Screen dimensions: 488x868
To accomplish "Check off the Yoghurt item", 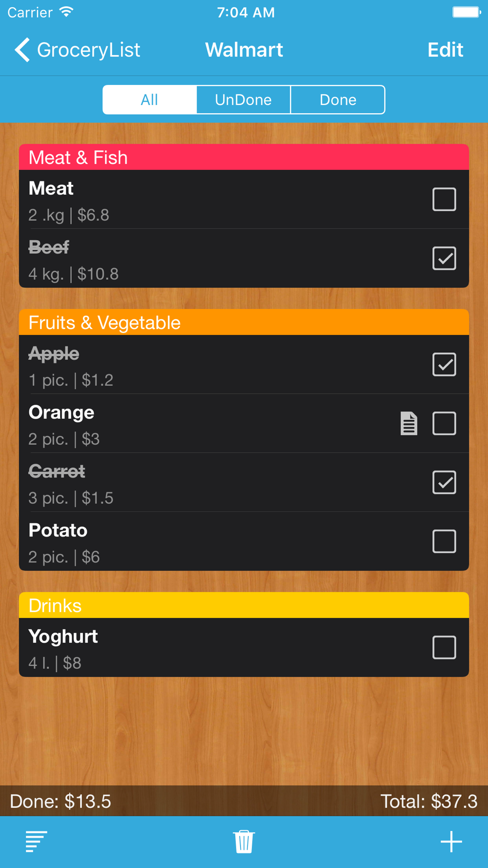I will coord(444,647).
